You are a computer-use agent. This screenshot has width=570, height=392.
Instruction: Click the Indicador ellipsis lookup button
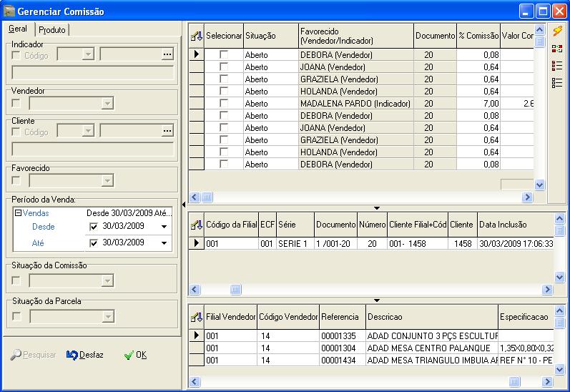pos(167,54)
